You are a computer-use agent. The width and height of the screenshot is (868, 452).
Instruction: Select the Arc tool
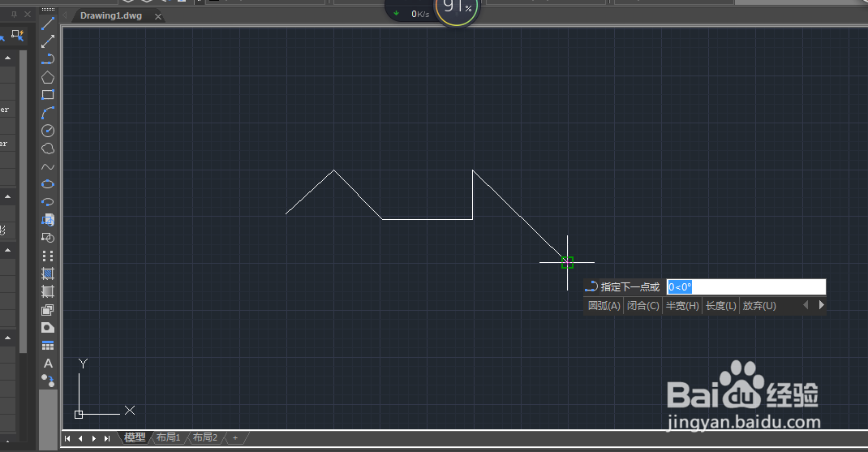48,113
